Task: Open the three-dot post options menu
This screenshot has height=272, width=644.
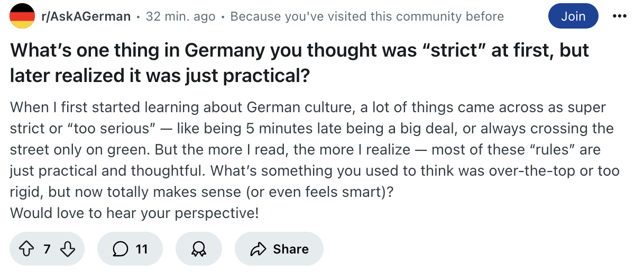Action: click(619, 16)
